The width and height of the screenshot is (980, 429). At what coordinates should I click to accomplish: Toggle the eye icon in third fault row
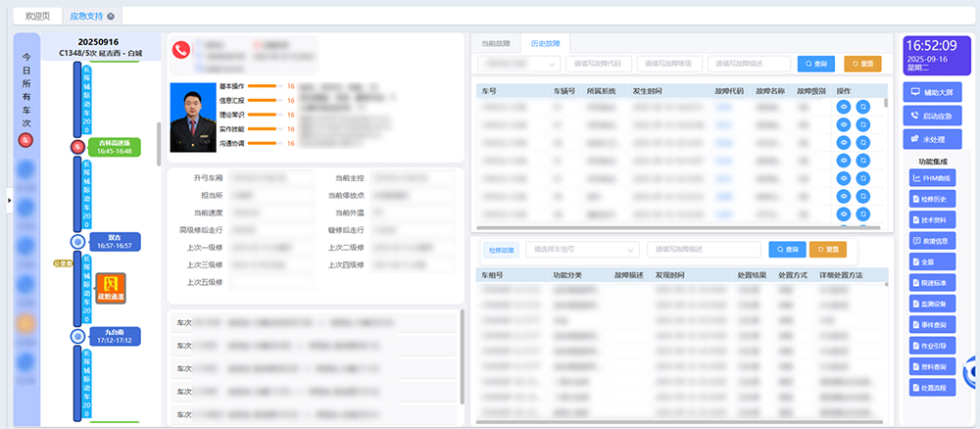pyautogui.click(x=842, y=142)
